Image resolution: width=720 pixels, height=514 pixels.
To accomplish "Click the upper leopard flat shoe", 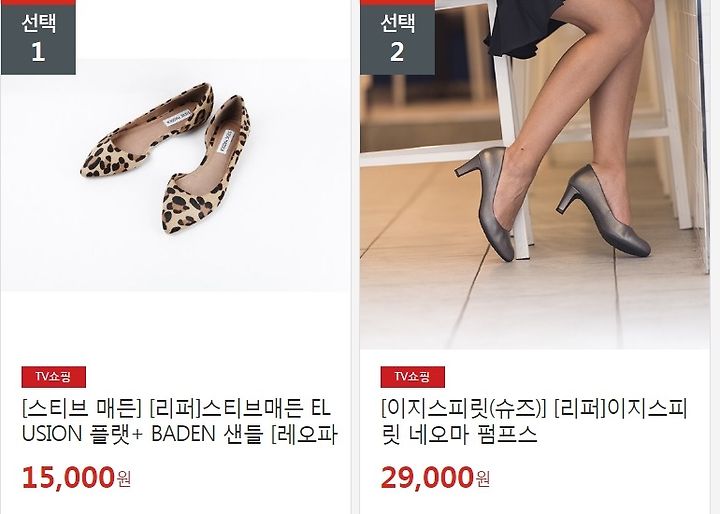I will point(147,131).
